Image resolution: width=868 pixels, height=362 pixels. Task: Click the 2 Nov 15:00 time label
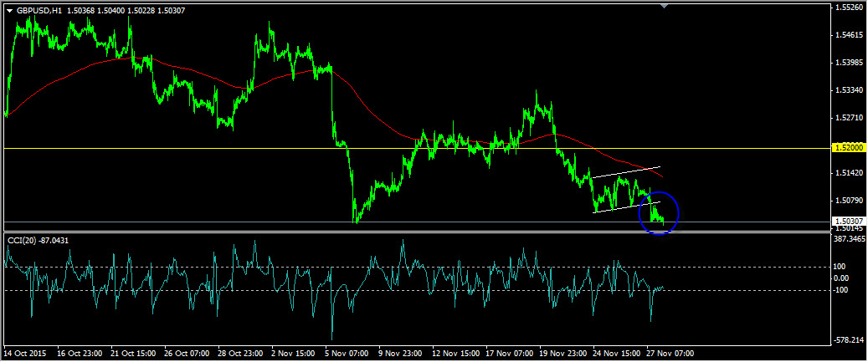click(292, 353)
